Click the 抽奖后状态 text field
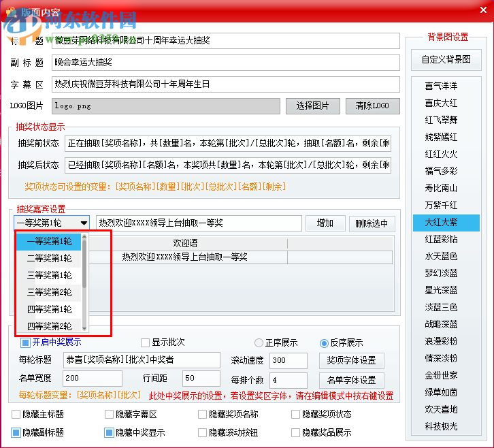The width and height of the screenshot is (494, 448). (228, 165)
